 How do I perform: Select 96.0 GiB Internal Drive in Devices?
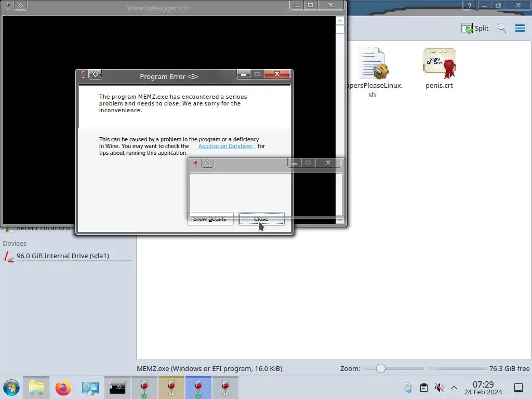click(67, 256)
